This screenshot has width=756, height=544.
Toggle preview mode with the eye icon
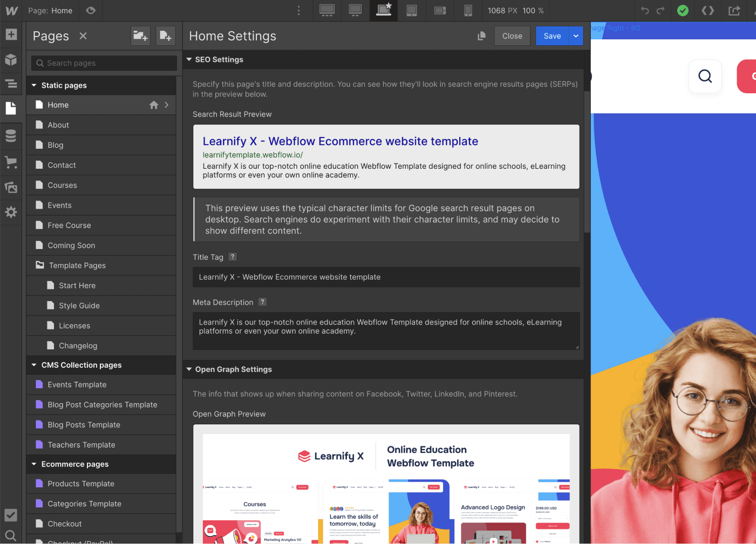pyautogui.click(x=90, y=10)
